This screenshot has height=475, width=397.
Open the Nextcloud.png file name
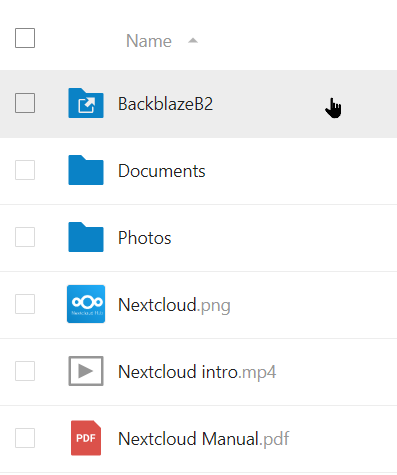(x=174, y=305)
